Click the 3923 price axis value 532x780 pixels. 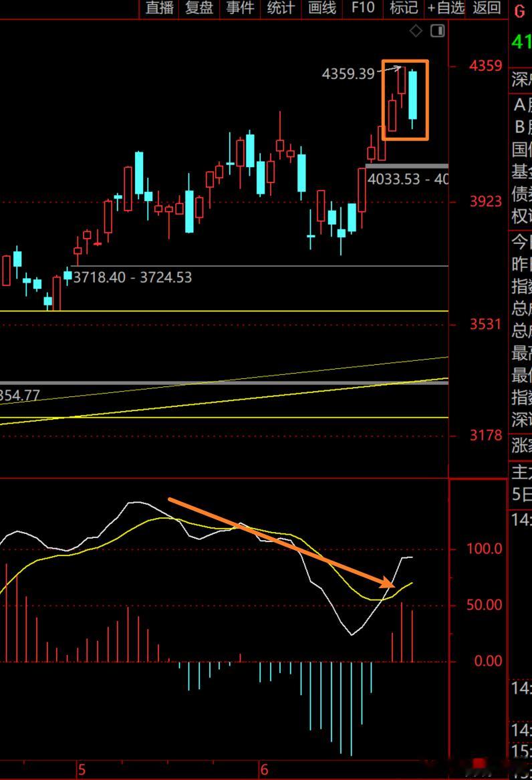(x=486, y=201)
